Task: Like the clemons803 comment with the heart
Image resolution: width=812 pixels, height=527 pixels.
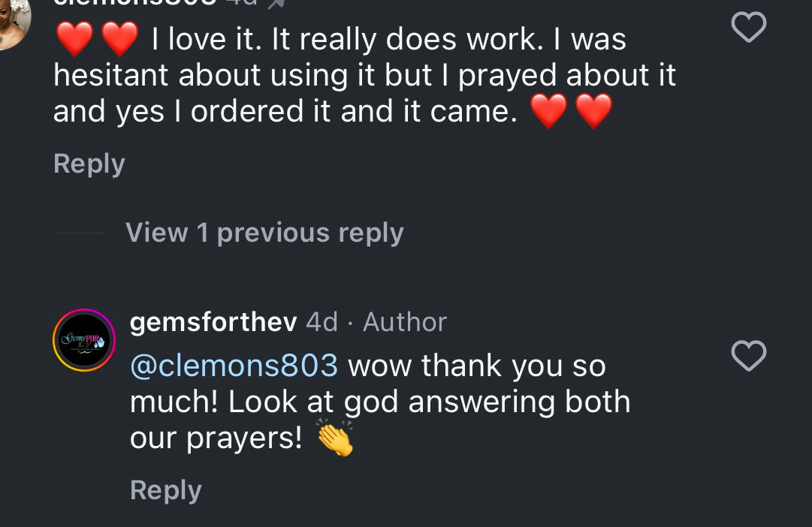Action: click(748, 29)
